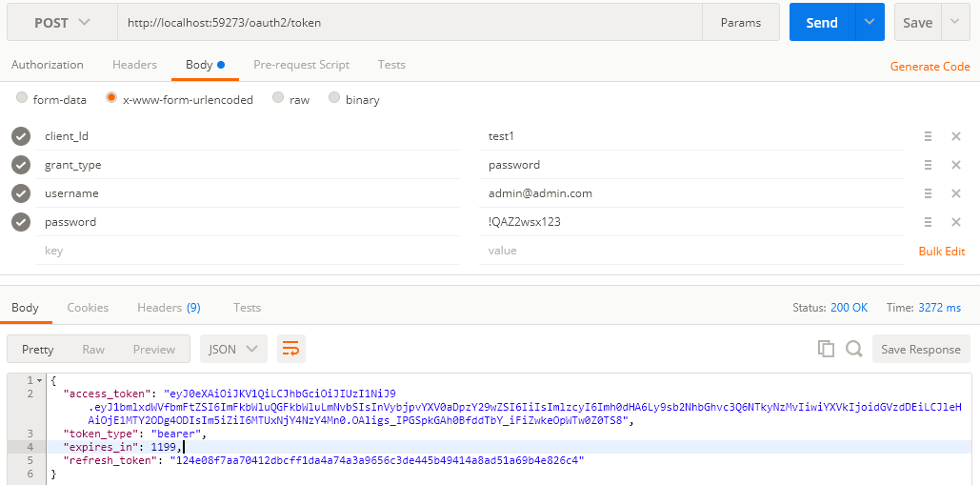Click the empty new value field
Image resolution: width=980 pixels, height=485 pixels.
coord(691,251)
